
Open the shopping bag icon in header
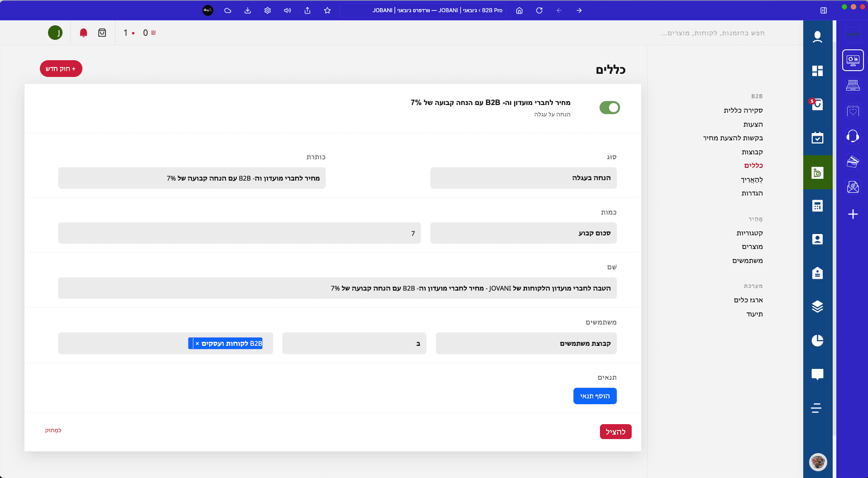click(x=102, y=33)
